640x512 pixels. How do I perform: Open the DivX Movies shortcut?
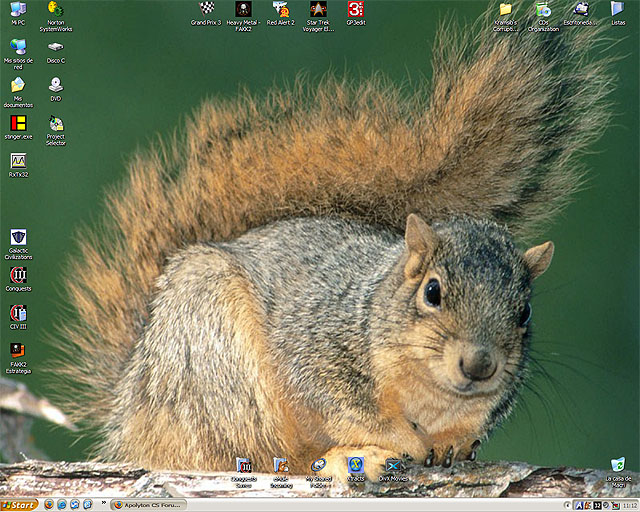coord(393,466)
